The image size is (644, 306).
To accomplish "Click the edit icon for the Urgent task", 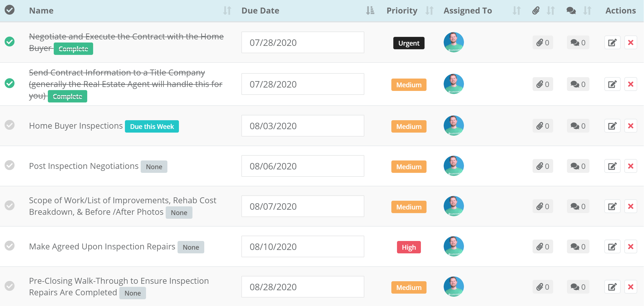I will (612, 43).
